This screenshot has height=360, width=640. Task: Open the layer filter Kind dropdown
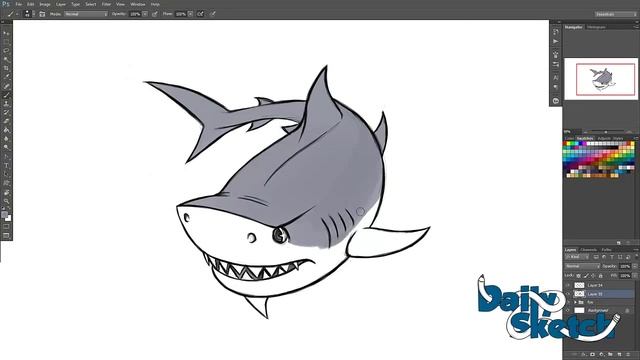point(577,257)
